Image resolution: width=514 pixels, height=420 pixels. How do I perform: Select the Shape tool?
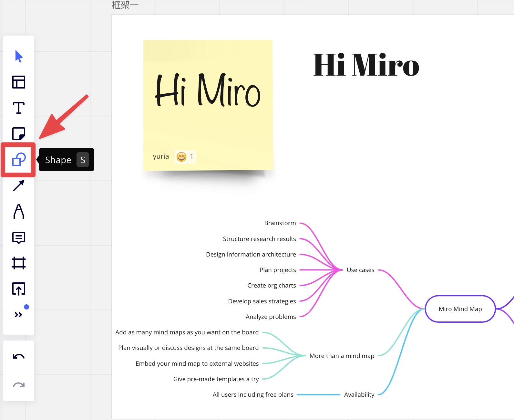pos(19,160)
